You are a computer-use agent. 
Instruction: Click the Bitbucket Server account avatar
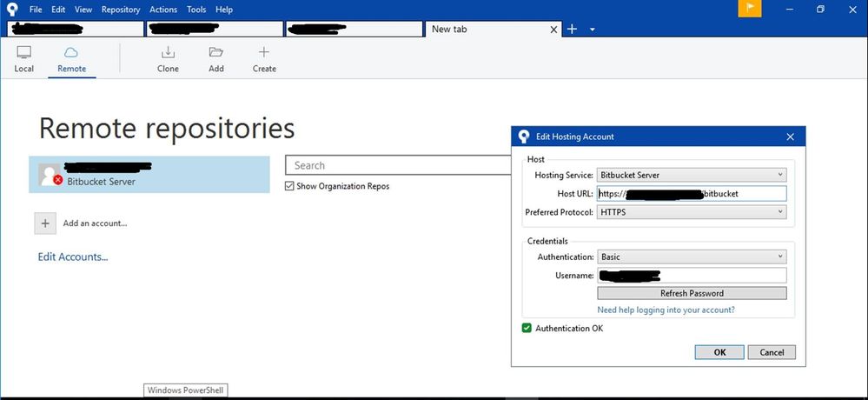click(50, 175)
